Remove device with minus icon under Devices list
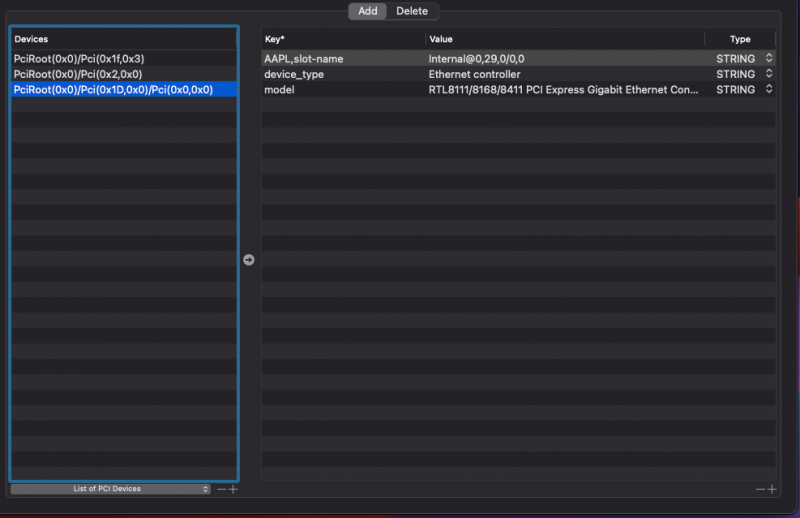 click(221, 489)
